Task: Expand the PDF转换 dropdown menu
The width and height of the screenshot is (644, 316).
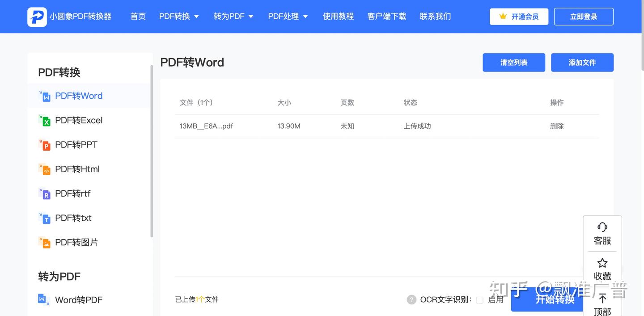Action: 179,17
